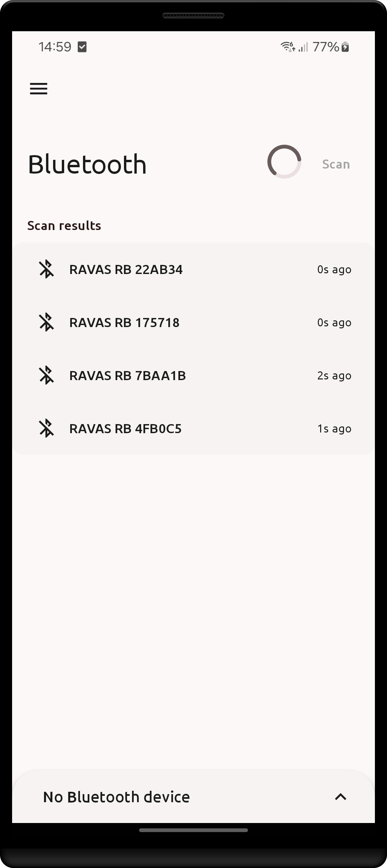Tap the Wi-Fi signal status icon

tap(288, 47)
